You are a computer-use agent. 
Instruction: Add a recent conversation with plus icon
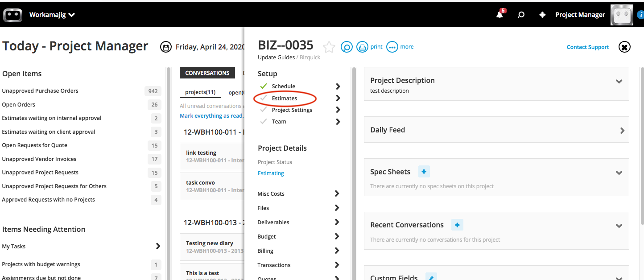point(457,224)
